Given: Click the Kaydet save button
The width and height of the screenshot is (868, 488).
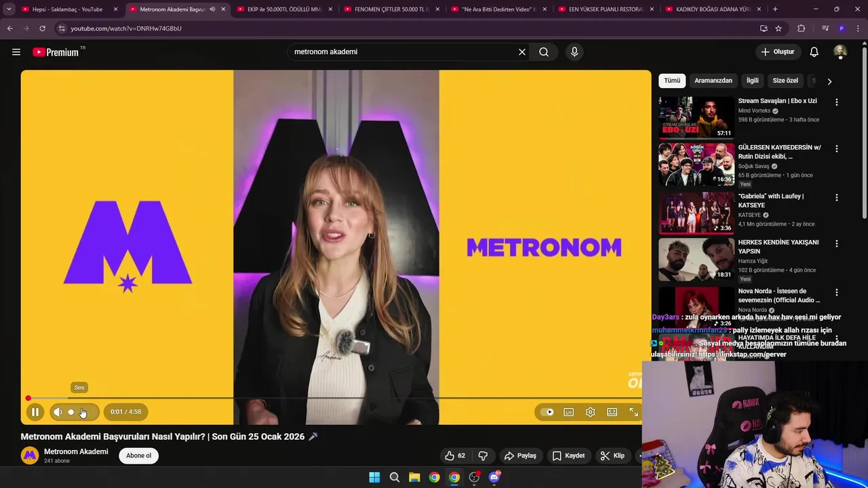Looking at the screenshot, I should point(568,455).
